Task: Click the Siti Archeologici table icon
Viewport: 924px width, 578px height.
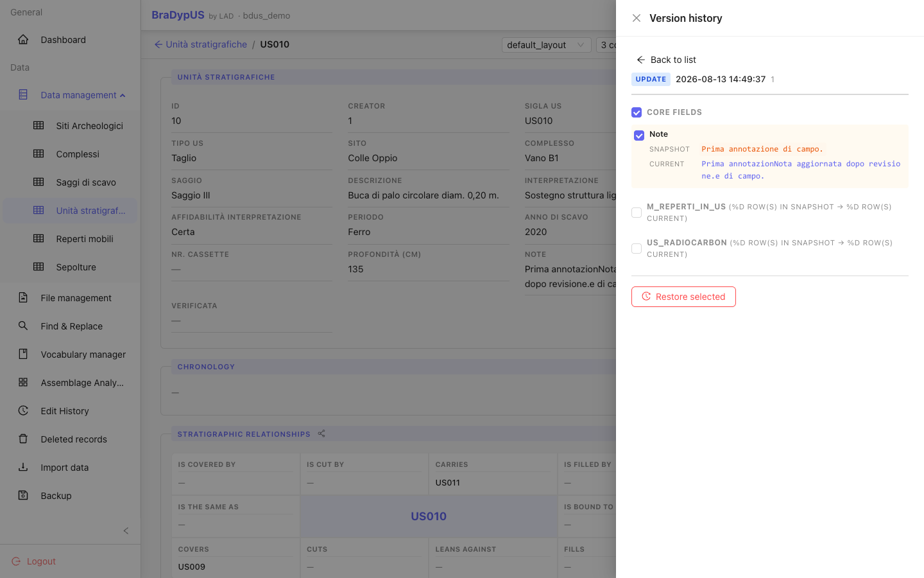Action: point(38,126)
